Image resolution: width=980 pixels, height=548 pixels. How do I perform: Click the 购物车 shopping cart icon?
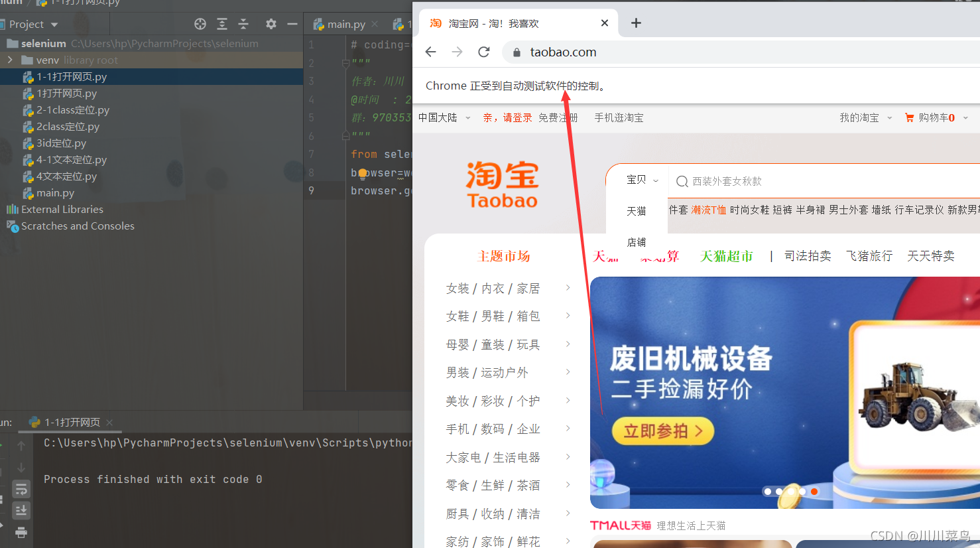point(909,117)
